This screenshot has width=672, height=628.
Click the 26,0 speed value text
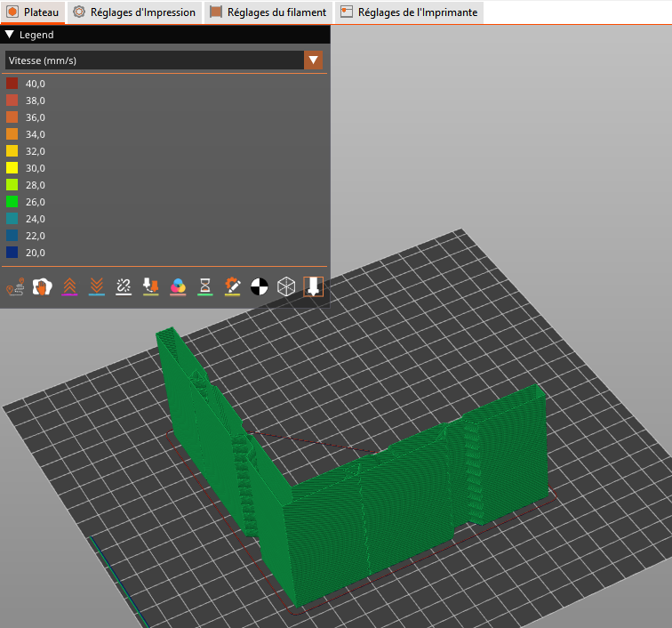click(36, 202)
